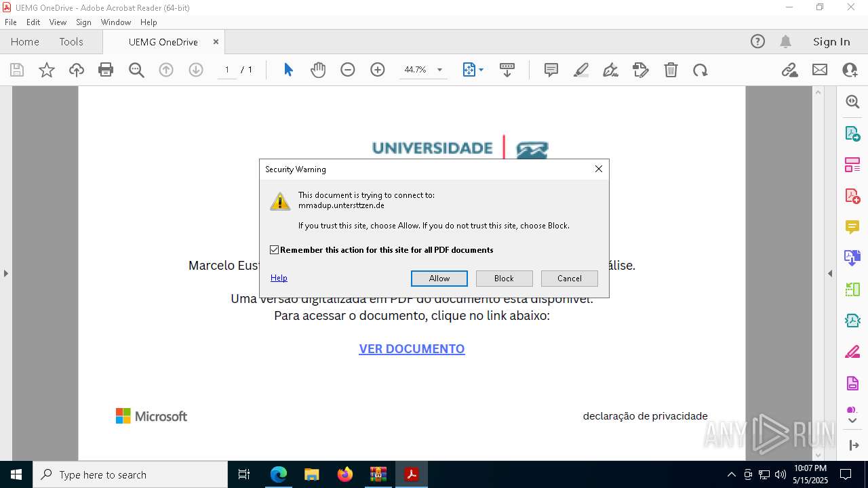Image resolution: width=868 pixels, height=488 pixels.
Task: Click the cloud upload icon
Action: point(77,70)
